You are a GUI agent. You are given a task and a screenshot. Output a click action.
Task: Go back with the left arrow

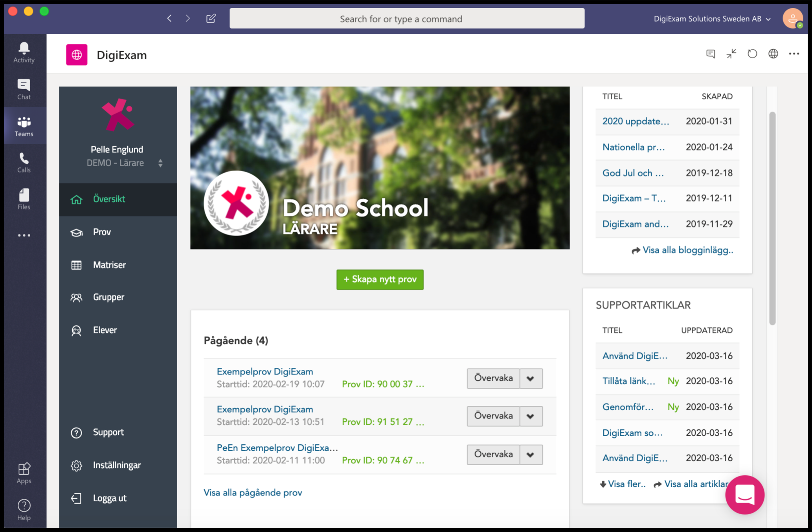169,18
